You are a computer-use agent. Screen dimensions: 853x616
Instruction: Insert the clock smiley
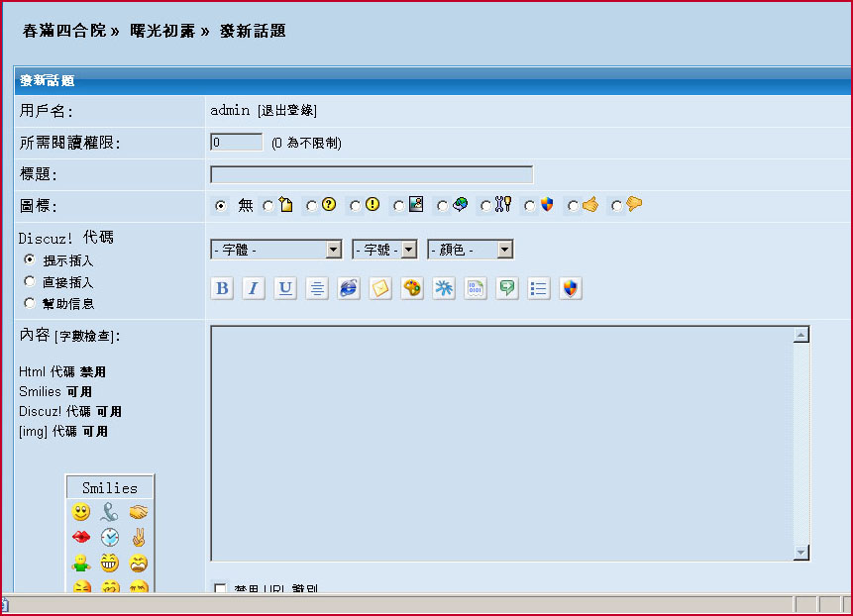(110, 538)
